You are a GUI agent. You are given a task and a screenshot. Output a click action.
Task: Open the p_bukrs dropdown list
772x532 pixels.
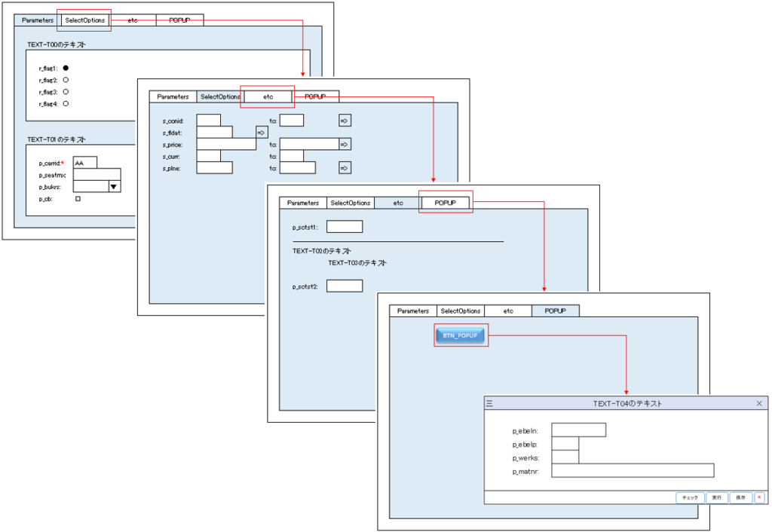coord(114,186)
